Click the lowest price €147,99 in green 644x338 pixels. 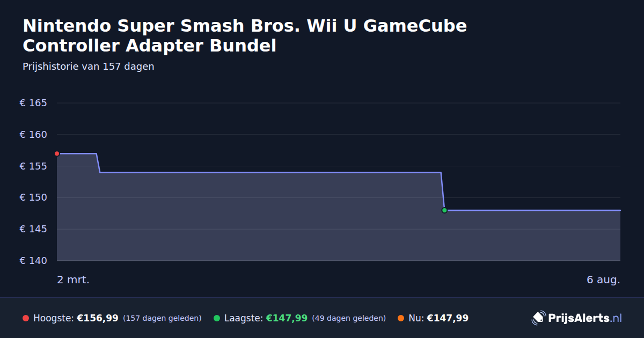pos(287,318)
